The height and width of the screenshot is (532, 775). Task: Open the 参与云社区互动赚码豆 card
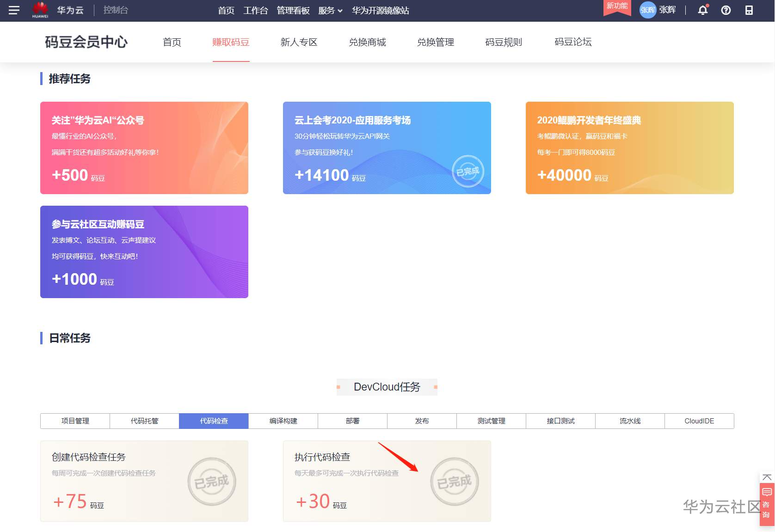point(144,252)
